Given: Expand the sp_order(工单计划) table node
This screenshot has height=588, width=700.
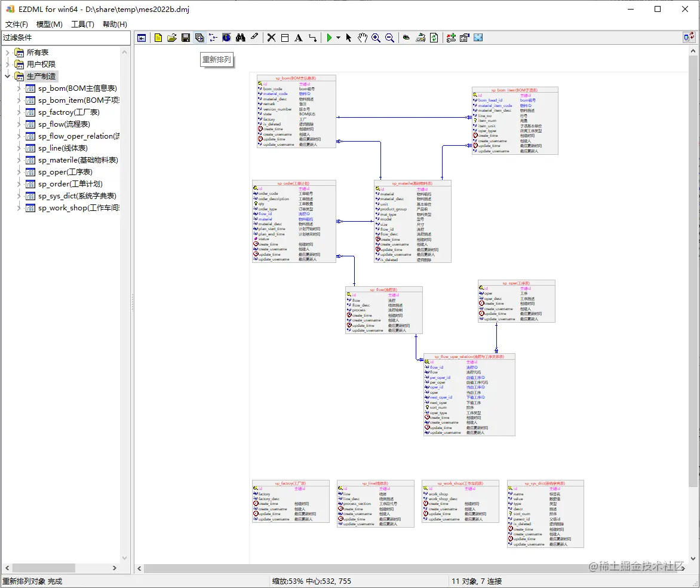Looking at the screenshot, I should 19,184.
